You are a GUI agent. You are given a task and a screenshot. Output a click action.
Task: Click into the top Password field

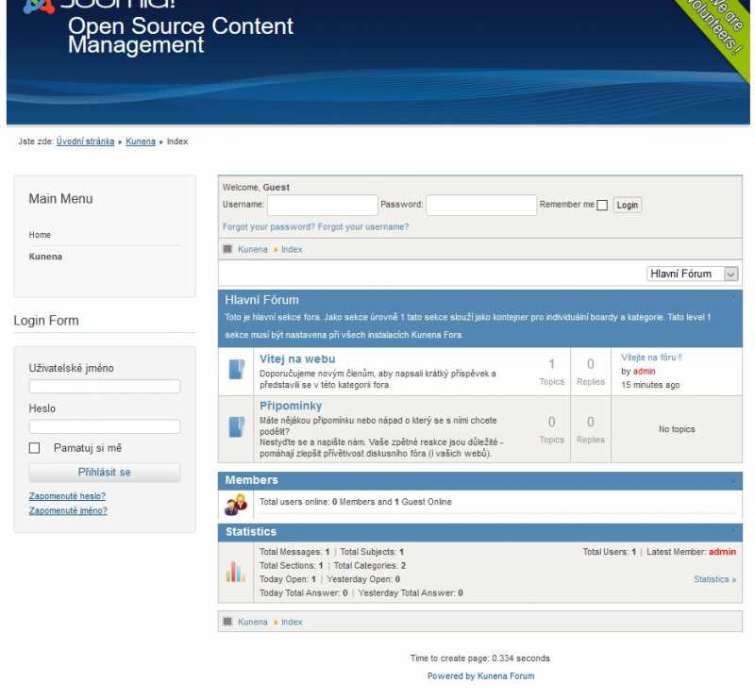[481, 205]
